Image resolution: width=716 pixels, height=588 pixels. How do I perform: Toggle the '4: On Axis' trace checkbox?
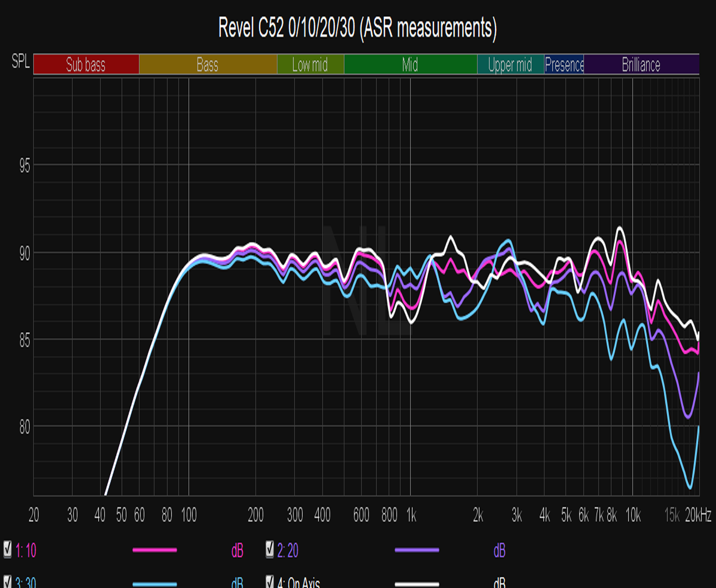(269, 582)
